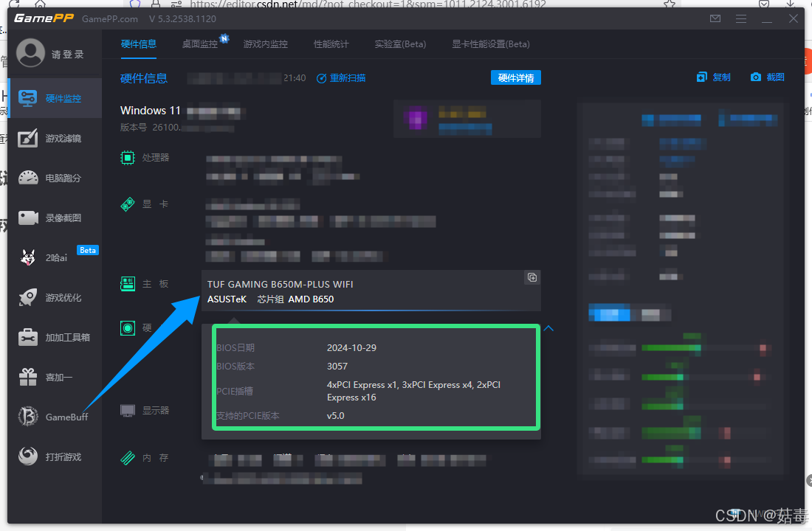
Task: Switch to 实验室(Beta) tab
Action: coord(400,44)
